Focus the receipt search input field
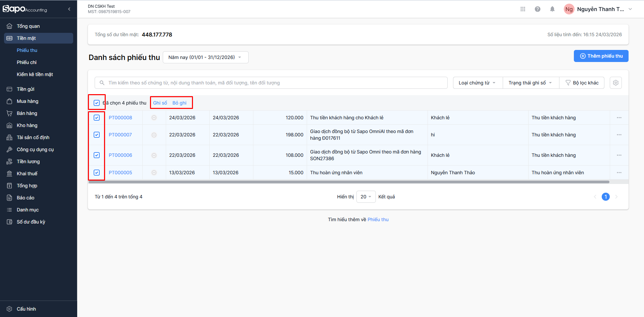The height and width of the screenshot is (317, 644). click(275, 83)
